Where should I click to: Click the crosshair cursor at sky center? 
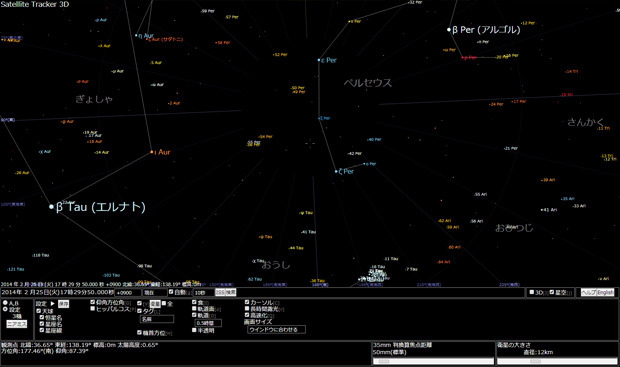pos(310,143)
